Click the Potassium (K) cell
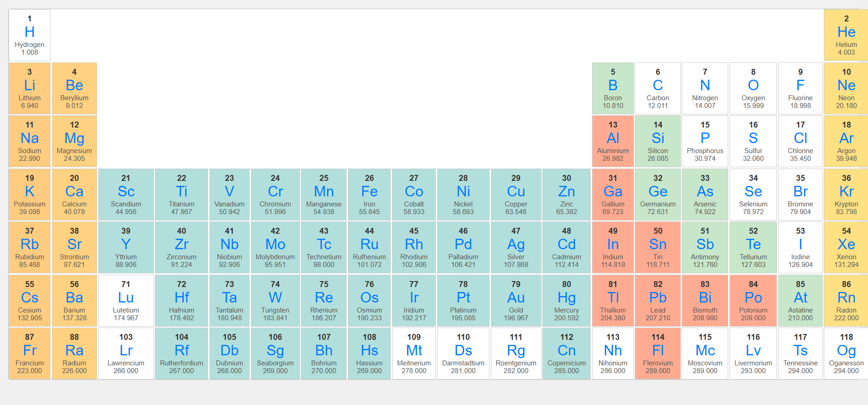Image resolution: width=868 pixels, height=405 pixels. pos(30,195)
